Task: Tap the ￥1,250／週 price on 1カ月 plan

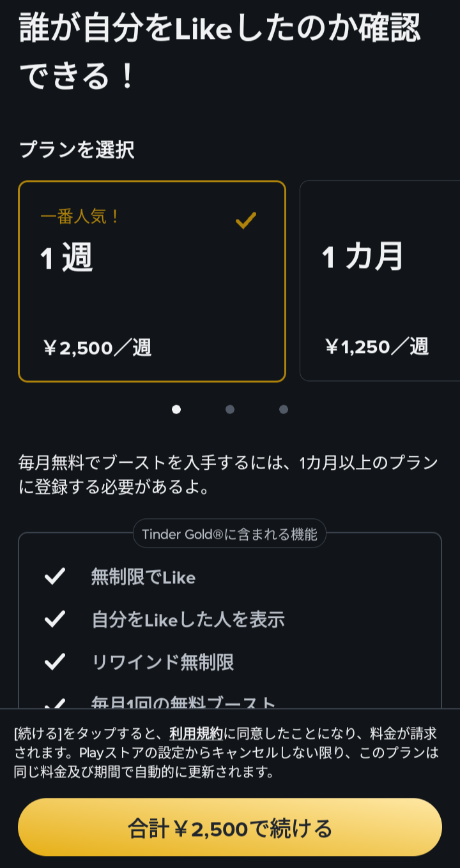Action: pyautogui.click(x=376, y=347)
